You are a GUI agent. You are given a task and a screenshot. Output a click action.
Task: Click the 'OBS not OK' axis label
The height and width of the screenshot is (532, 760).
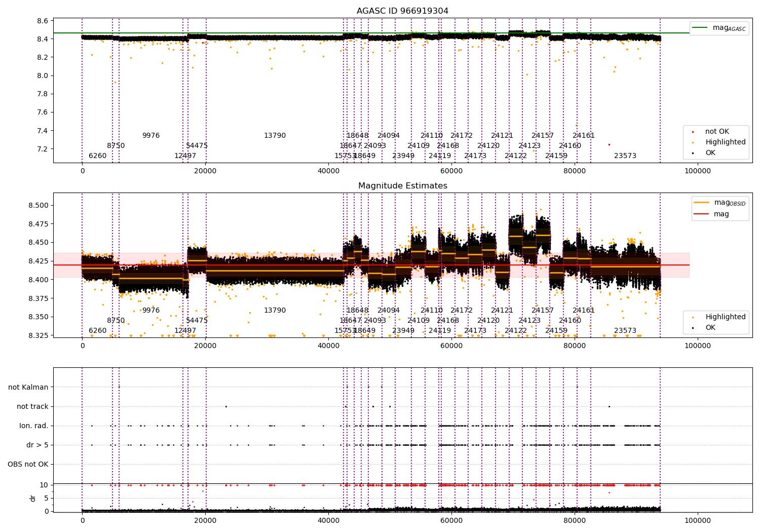(x=28, y=464)
